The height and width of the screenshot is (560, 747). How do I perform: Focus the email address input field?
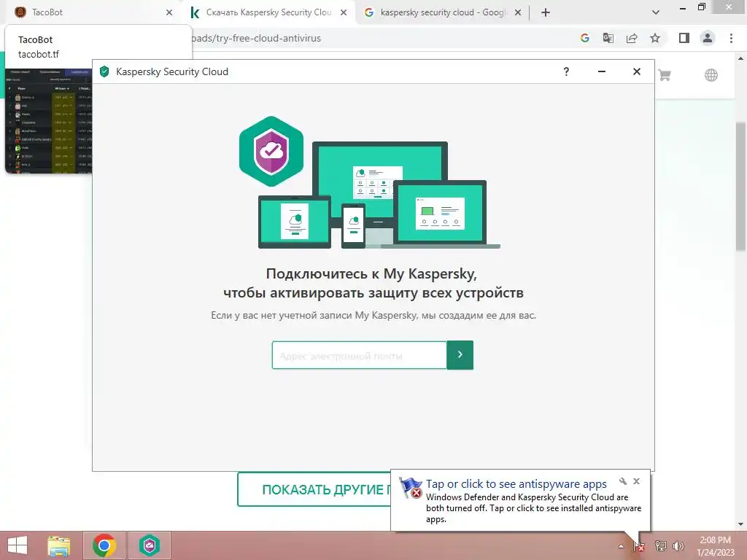(359, 355)
